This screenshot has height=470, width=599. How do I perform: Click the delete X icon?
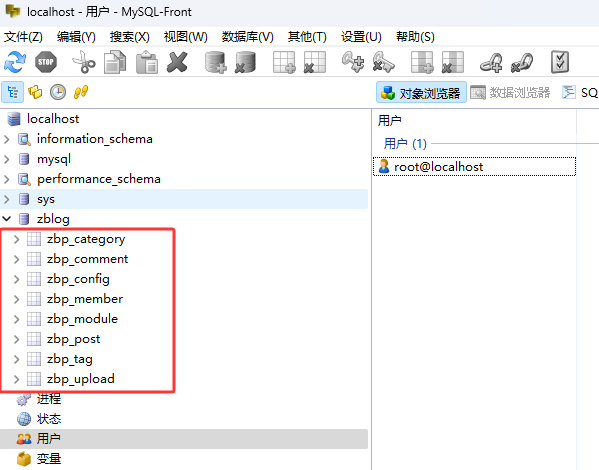click(177, 62)
